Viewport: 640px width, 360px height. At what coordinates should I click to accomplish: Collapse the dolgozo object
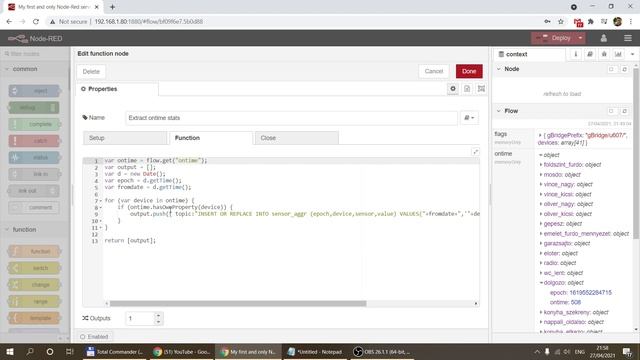click(541, 283)
